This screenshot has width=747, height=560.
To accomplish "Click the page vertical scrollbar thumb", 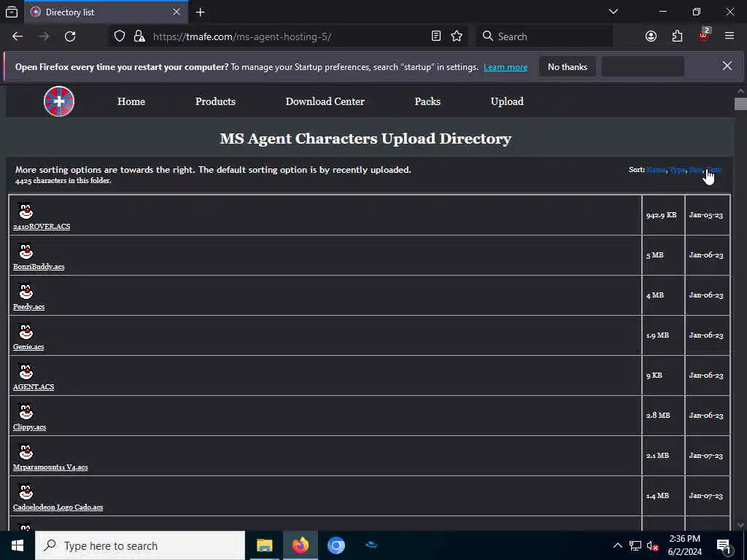I will (740, 104).
